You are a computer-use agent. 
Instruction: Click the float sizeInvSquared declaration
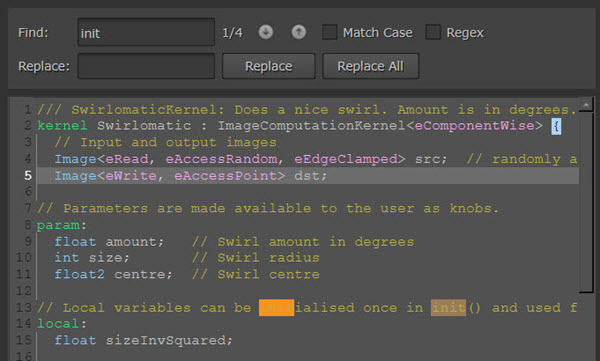(x=143, y=340)
